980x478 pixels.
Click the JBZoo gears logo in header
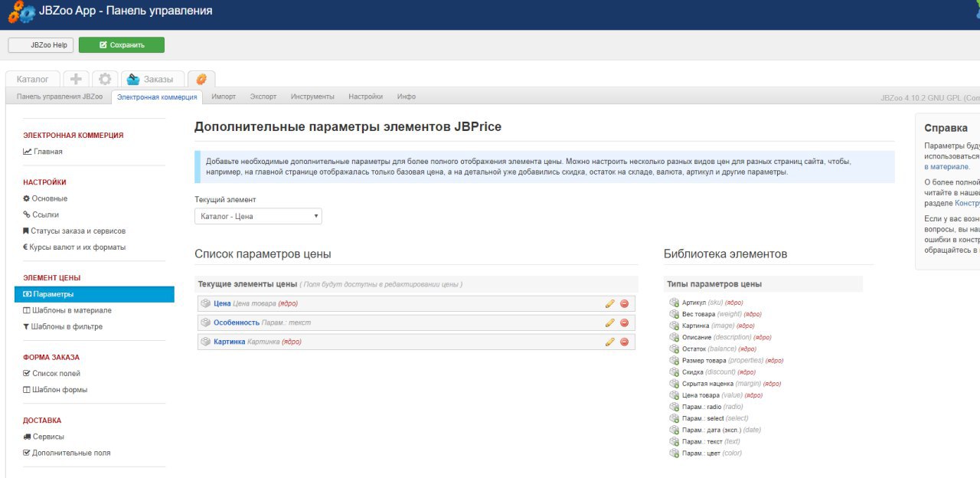pos(21,12)
